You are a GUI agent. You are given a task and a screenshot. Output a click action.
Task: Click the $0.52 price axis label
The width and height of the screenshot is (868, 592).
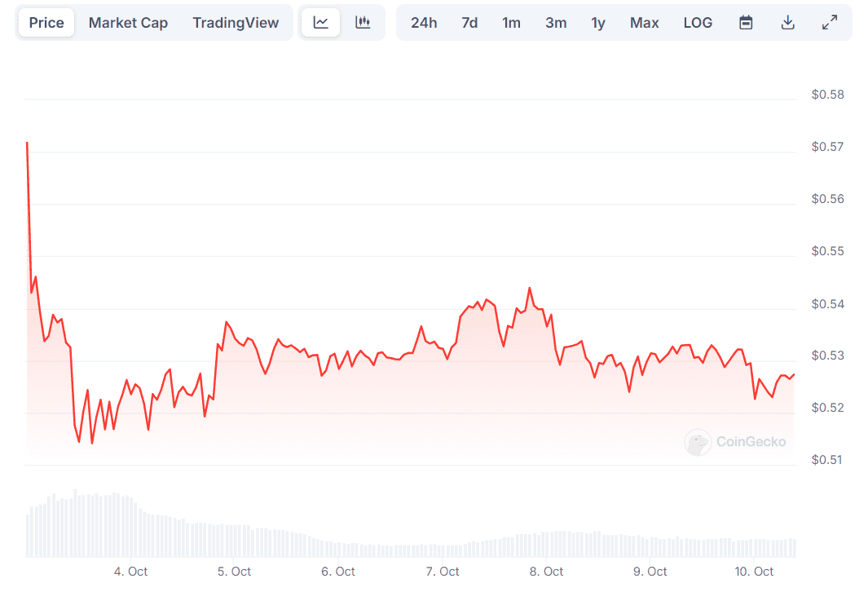(x=827, y=408)
